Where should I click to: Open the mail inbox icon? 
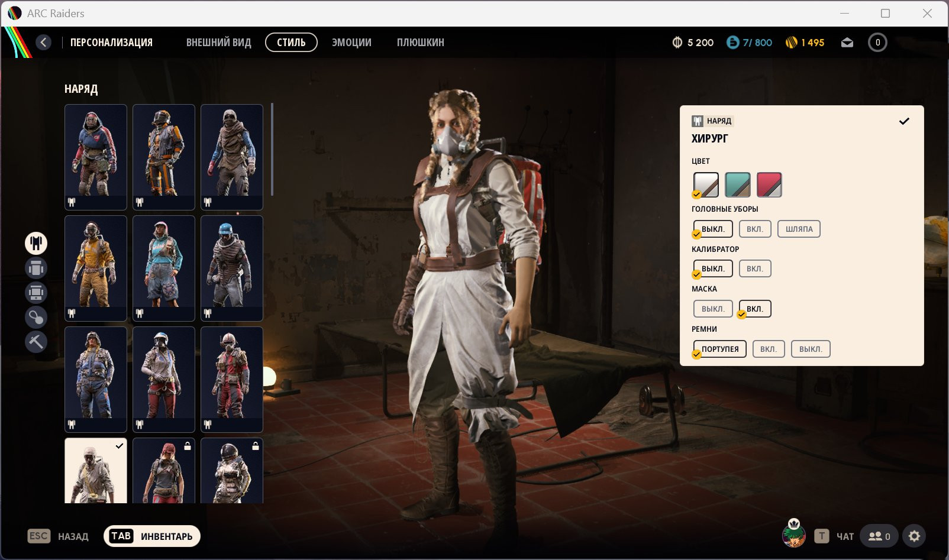point(847,43)
